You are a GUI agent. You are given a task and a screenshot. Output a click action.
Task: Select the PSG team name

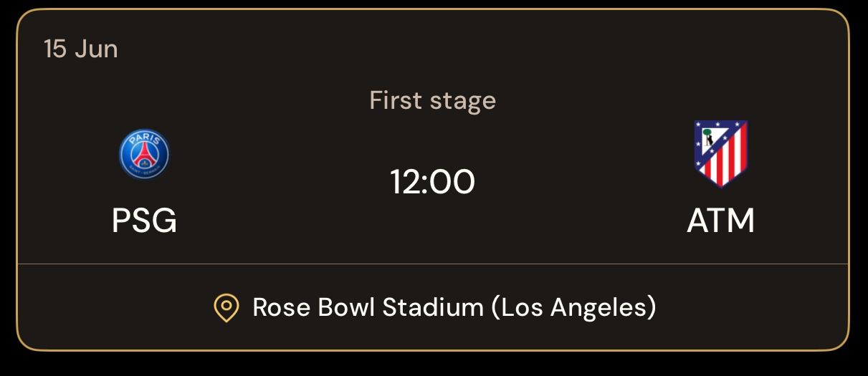pos(144,221)
